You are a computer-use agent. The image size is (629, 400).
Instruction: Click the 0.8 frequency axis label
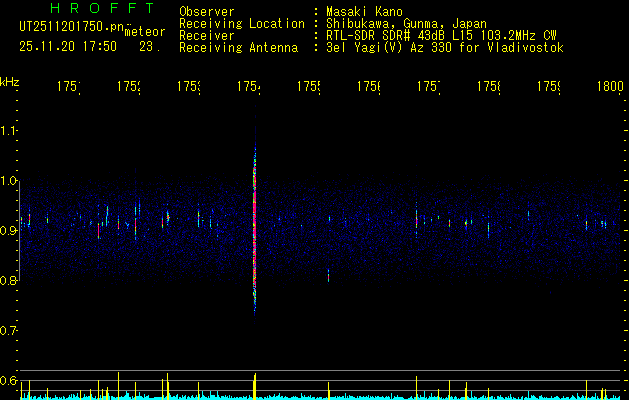9,280
